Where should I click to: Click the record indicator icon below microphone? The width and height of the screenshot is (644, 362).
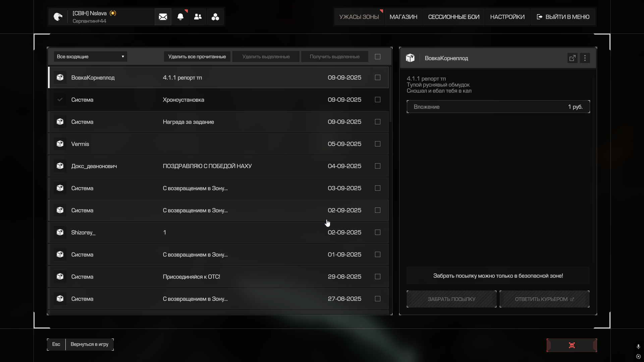(x=638, y=357)
